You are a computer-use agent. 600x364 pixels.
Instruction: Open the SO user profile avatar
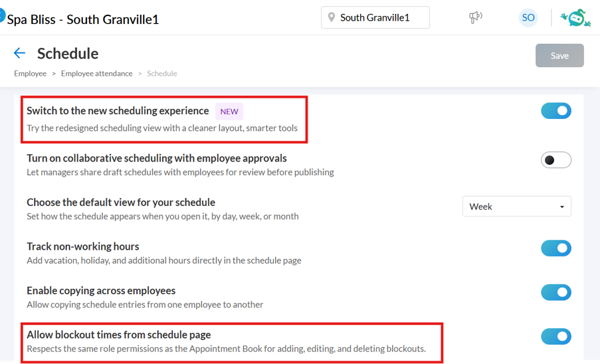point(528,17)
